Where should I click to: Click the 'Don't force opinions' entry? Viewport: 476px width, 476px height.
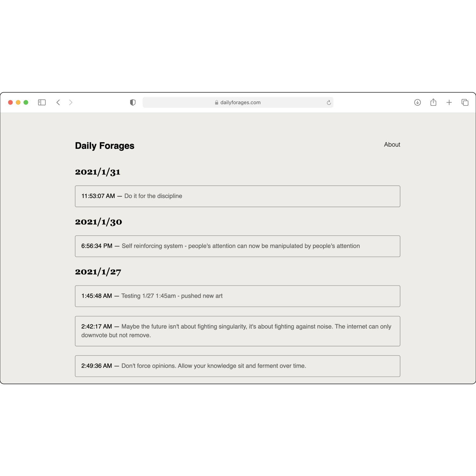(x=238, y=366)
